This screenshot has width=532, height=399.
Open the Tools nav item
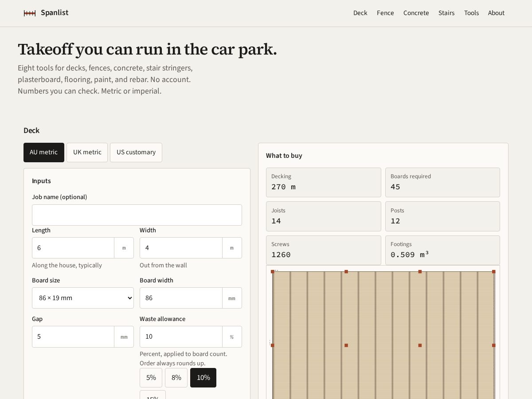(x=471, y=13)
